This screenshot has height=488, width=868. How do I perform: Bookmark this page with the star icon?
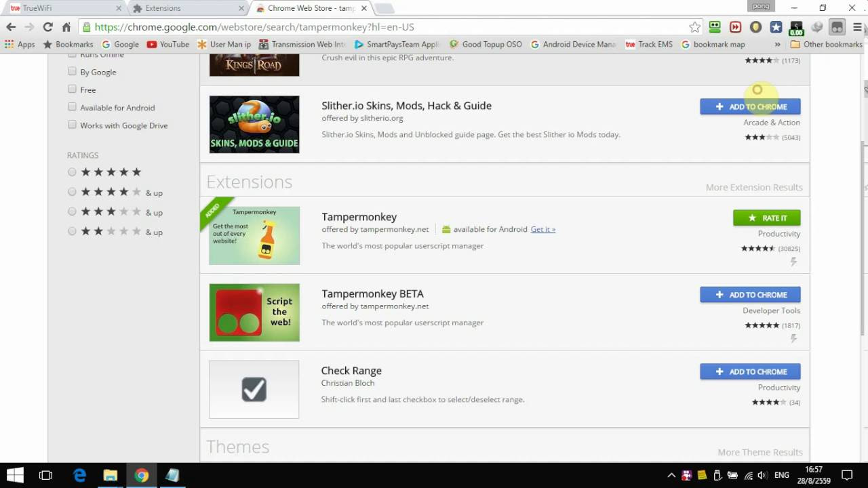tap(694, 27)
